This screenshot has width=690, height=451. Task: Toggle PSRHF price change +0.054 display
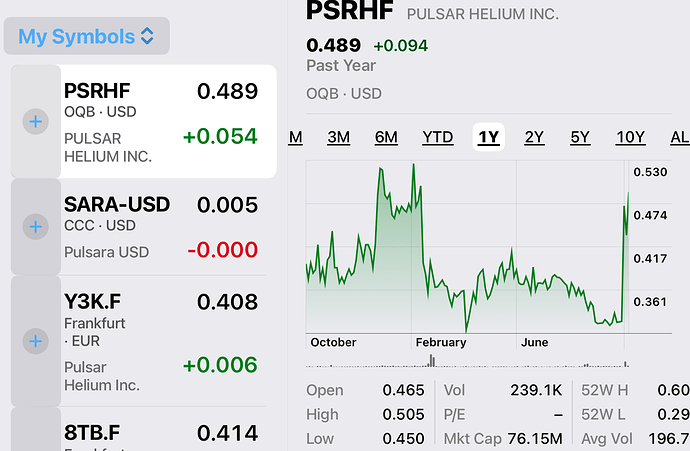coord(219,136)
